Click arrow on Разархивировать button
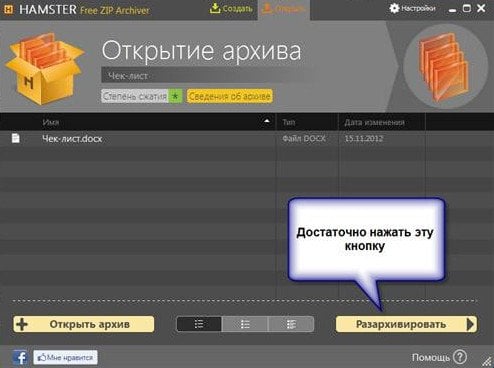 pos(470,324)
